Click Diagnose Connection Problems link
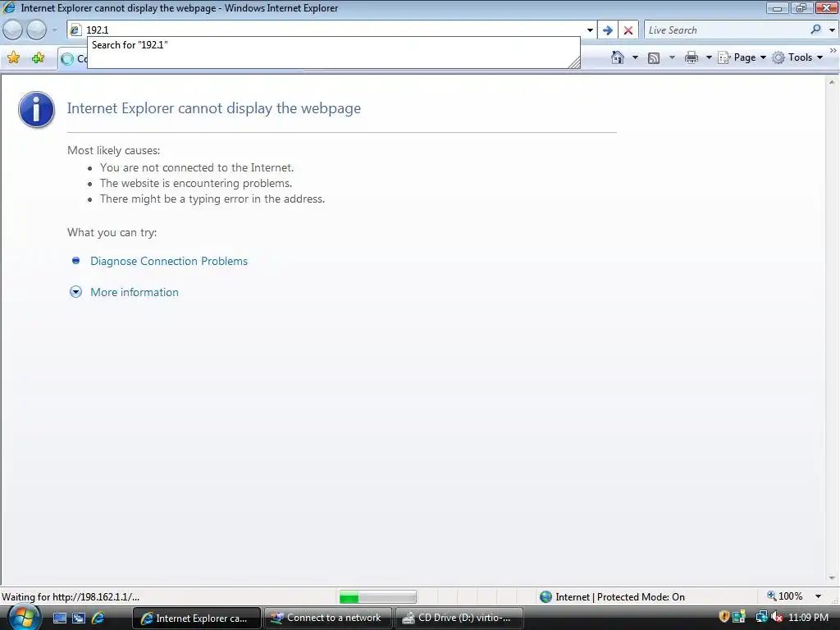The image size is (840, 630). click(169, 261)
